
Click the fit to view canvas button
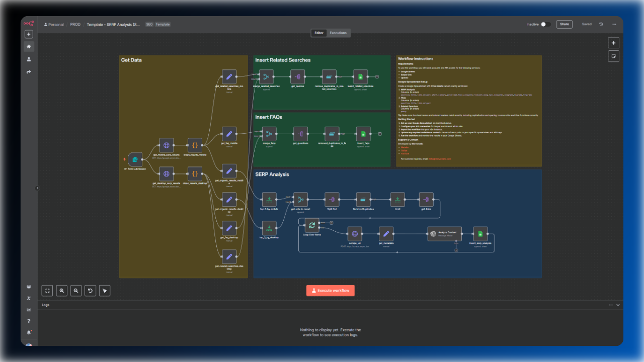pyautogui.click(x=47, y=290)
